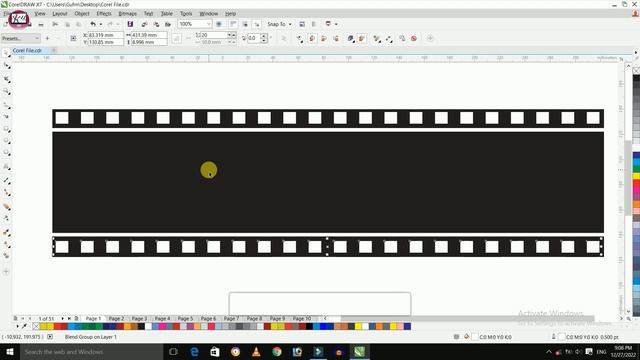Screen dimensions: 640x360
Task: Select the Crop tool in toolbox
Action: click(x=7, y=79)
